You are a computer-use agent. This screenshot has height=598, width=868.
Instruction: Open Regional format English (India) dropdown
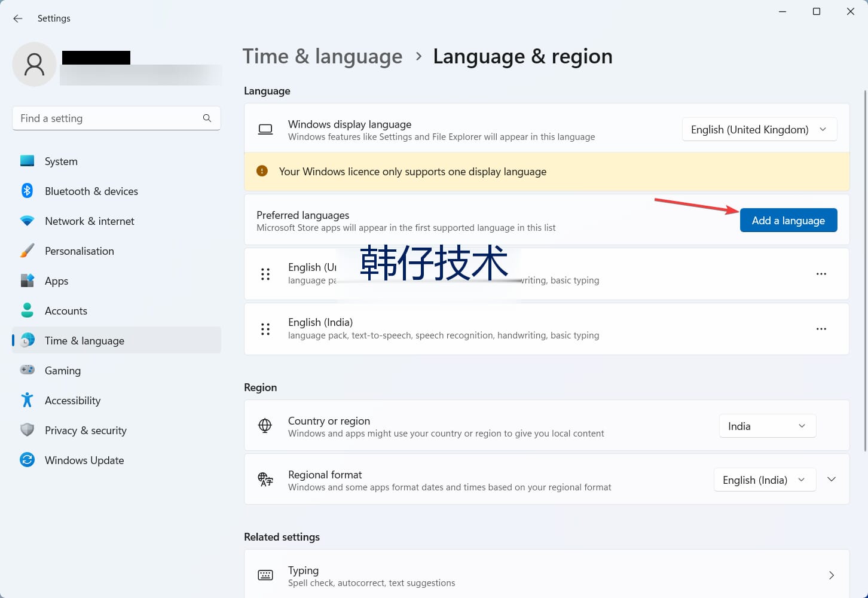[765, 480]
